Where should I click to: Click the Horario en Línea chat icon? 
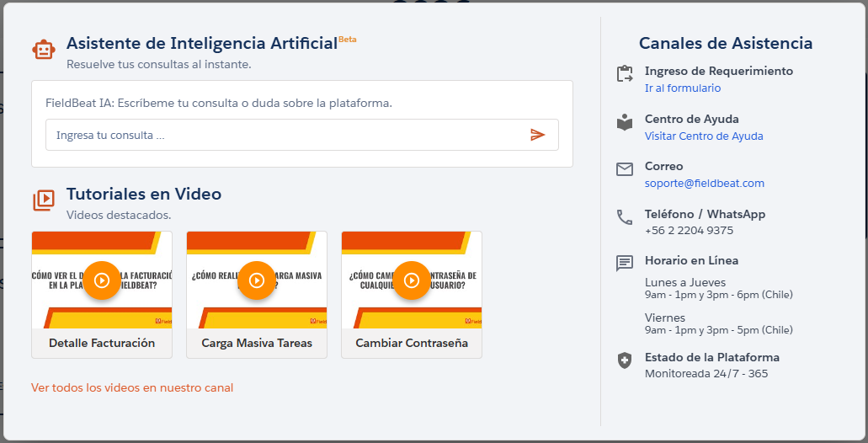coord(625,263)
